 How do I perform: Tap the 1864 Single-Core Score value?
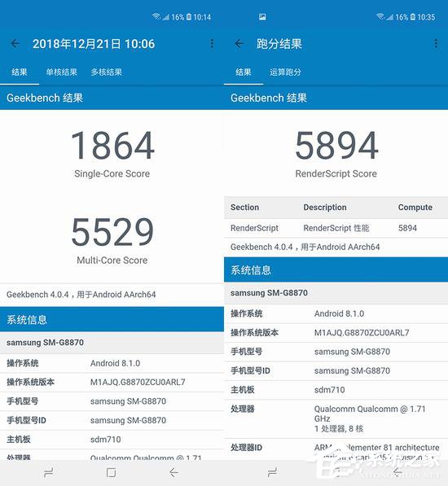tap(112, 145)
